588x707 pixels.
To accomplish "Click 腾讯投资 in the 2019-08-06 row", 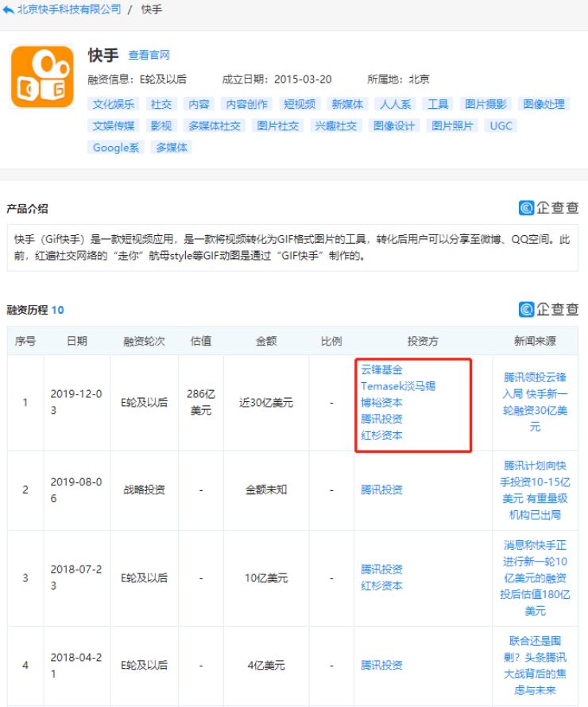I will (381, 489).
